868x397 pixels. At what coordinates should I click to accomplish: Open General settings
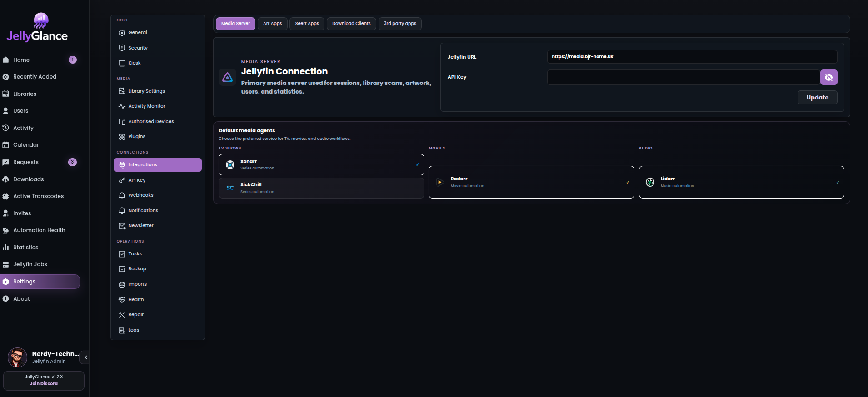click(157, 33)
